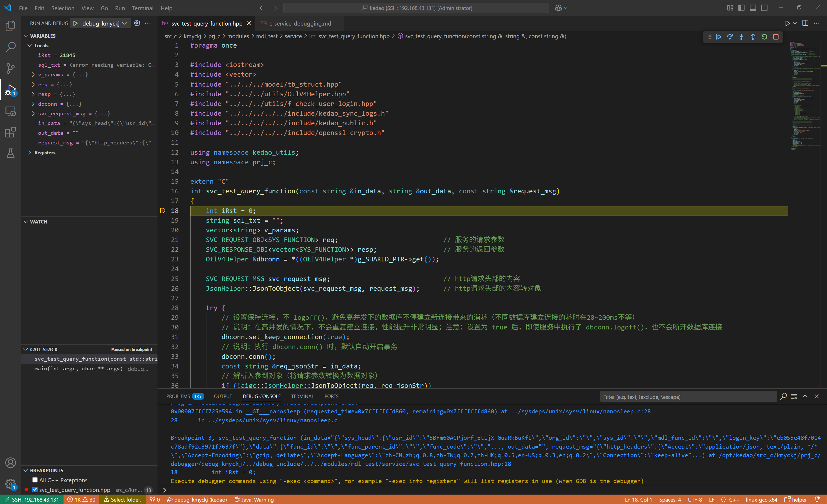Change language mode from C++ in status bar
Viewport: 827px width, 504px height.
pos(734,500)
